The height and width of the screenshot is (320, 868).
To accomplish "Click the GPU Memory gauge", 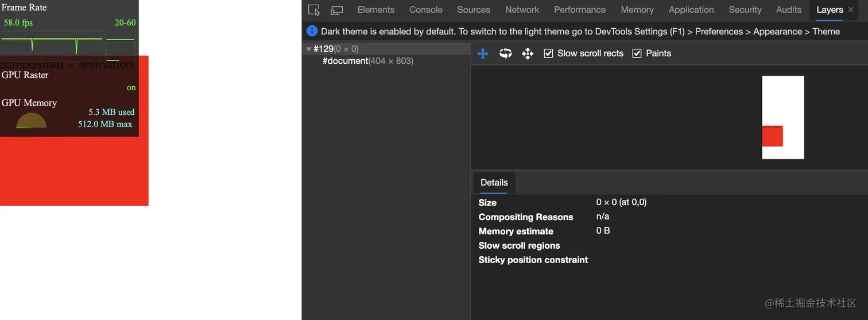I will [31, 121].
